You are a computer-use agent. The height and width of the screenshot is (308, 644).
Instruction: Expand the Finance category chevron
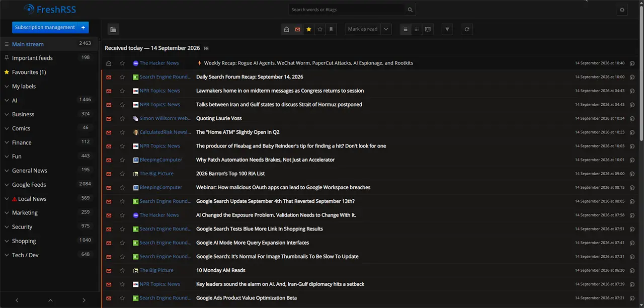[x=7, y=142]
